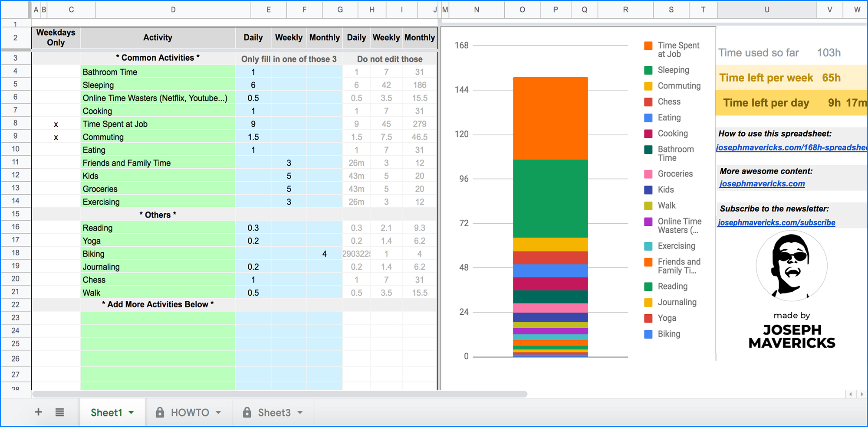Select the Biking legend swatch in the chart
868x427 pixels.
tap(648, 334)
